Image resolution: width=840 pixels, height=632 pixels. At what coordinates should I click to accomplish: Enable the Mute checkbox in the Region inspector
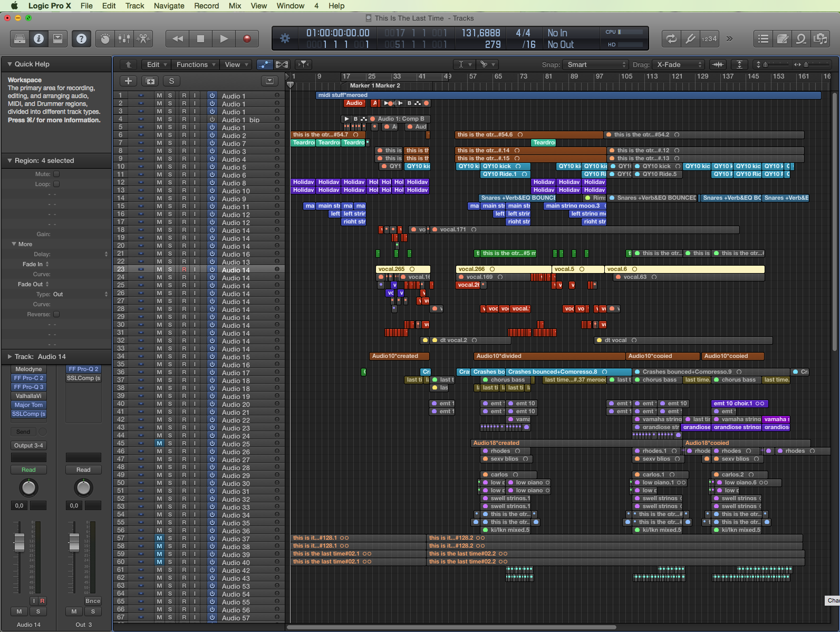tap(56, 174)
